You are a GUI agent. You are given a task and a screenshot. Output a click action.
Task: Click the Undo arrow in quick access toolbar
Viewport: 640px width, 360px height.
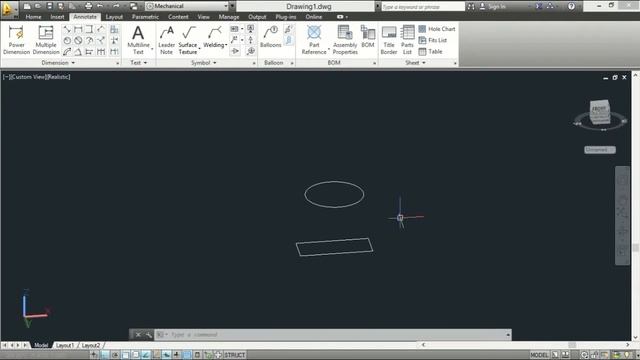tap(100, 6)
